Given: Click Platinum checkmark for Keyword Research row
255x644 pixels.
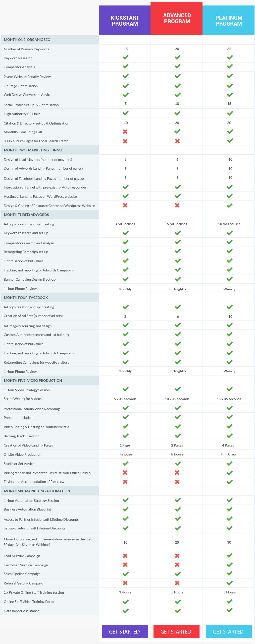Looking at the screenshot, I should pyautogui.click(x=230, y=58).
